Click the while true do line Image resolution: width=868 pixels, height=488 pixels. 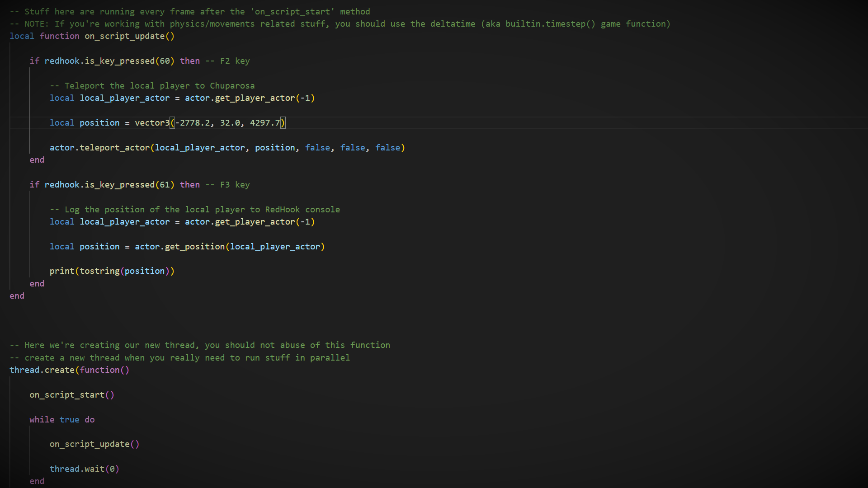(x=62, y=420)
